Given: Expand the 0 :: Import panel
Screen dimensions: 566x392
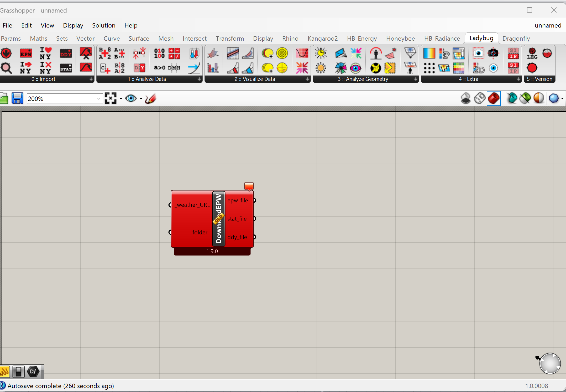Looking at the screenshot, I should click(91, 79).
